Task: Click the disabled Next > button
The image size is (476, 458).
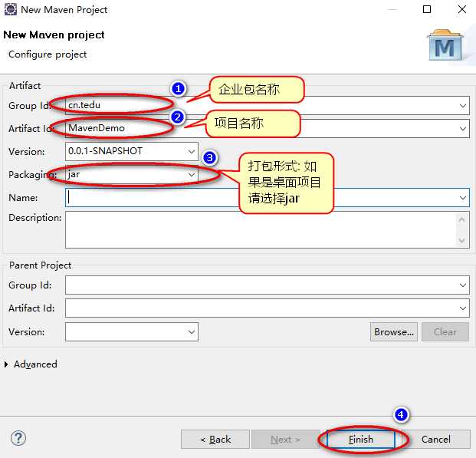Action: pos(285,439)
